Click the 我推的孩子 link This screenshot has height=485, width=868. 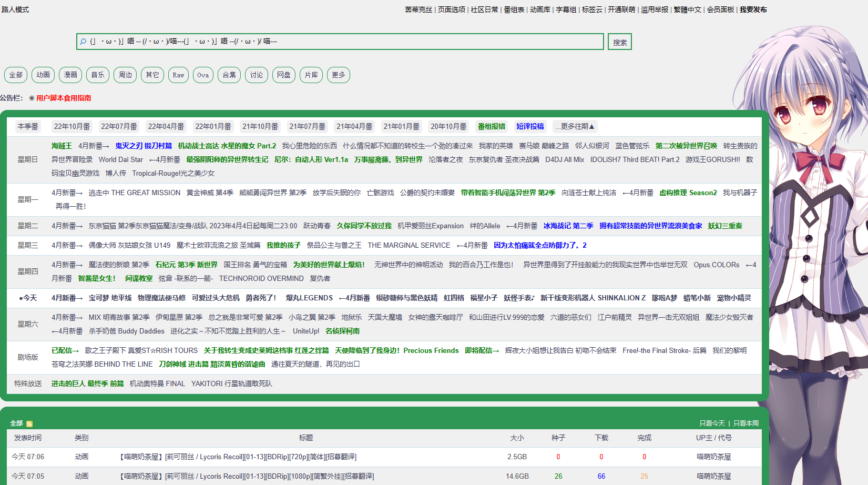pos(283,246)
